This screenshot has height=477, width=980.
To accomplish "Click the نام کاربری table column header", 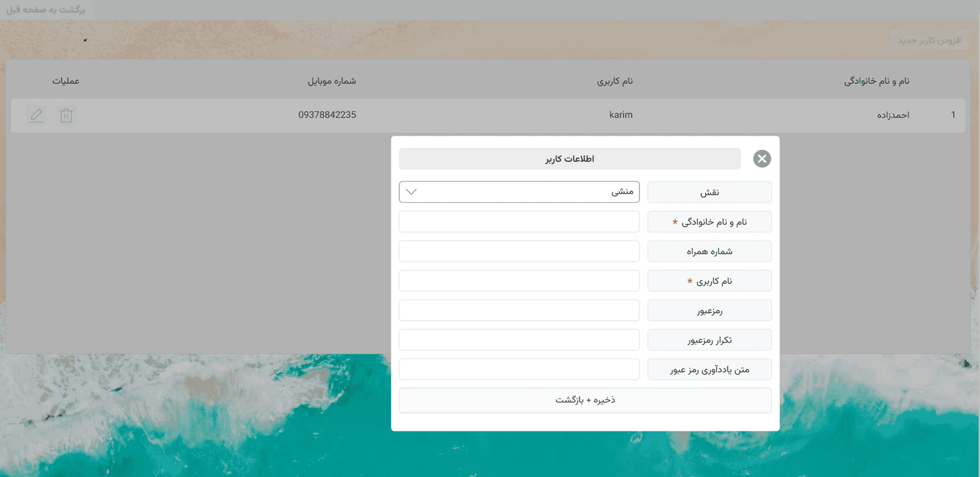I will tap(615, 81).
